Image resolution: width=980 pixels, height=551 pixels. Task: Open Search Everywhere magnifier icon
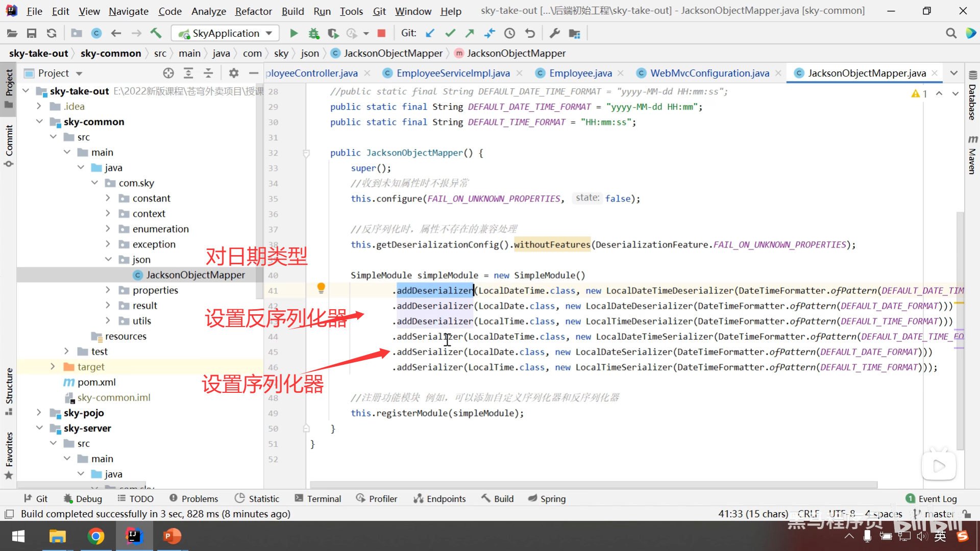click(950, 34)
